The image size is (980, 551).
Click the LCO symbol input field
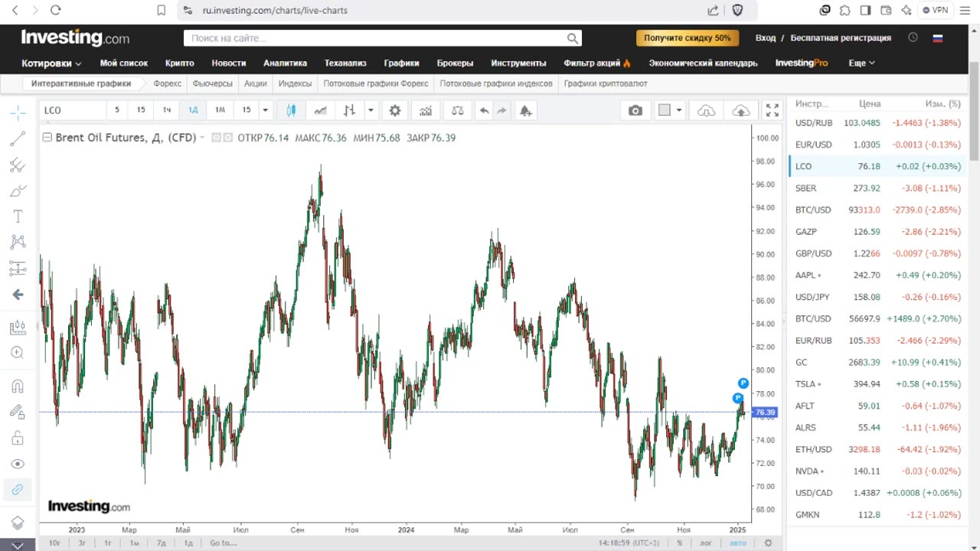coord(73,110)
